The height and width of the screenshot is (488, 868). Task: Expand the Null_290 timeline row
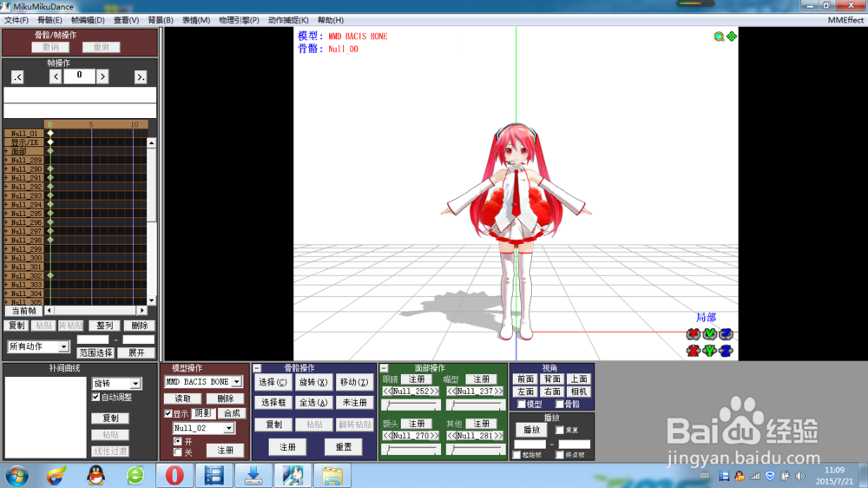point(7,169)
